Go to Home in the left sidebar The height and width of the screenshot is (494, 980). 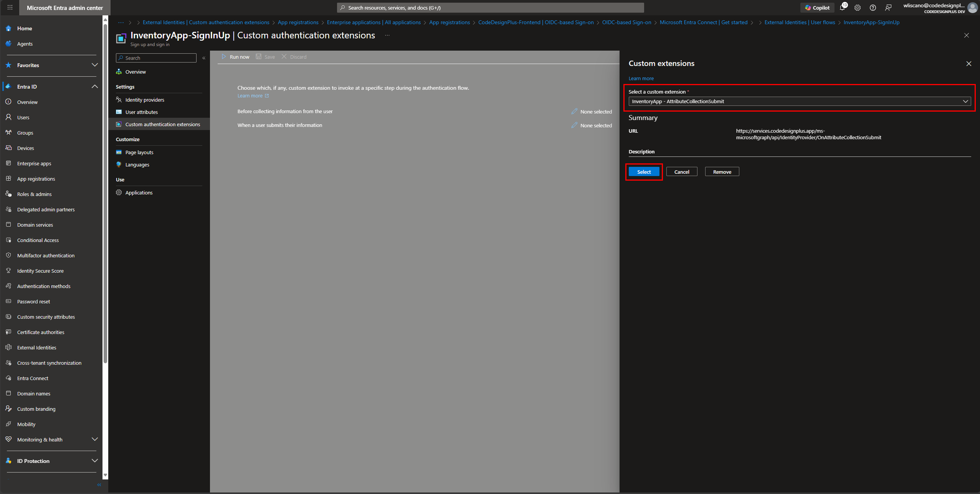point(24,28)
